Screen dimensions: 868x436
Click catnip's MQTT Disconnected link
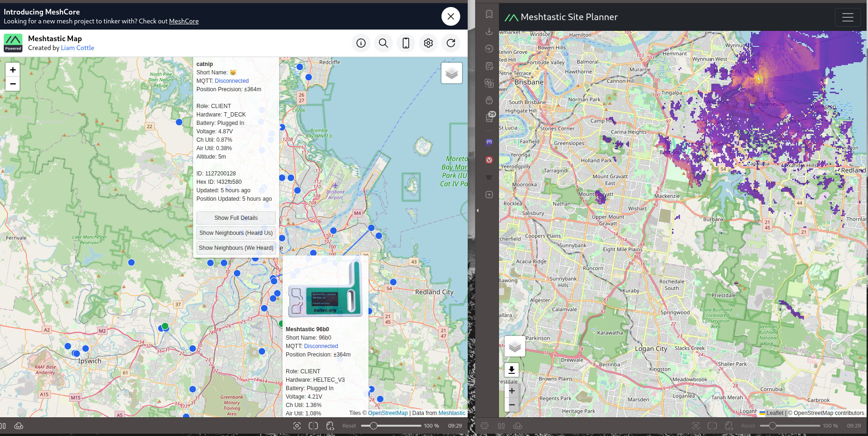coord(231,81)
